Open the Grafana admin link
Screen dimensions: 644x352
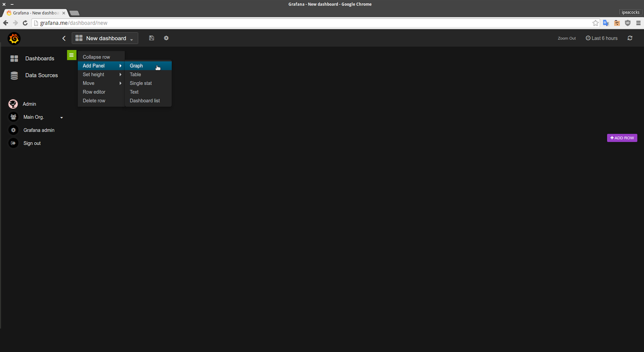39,130
